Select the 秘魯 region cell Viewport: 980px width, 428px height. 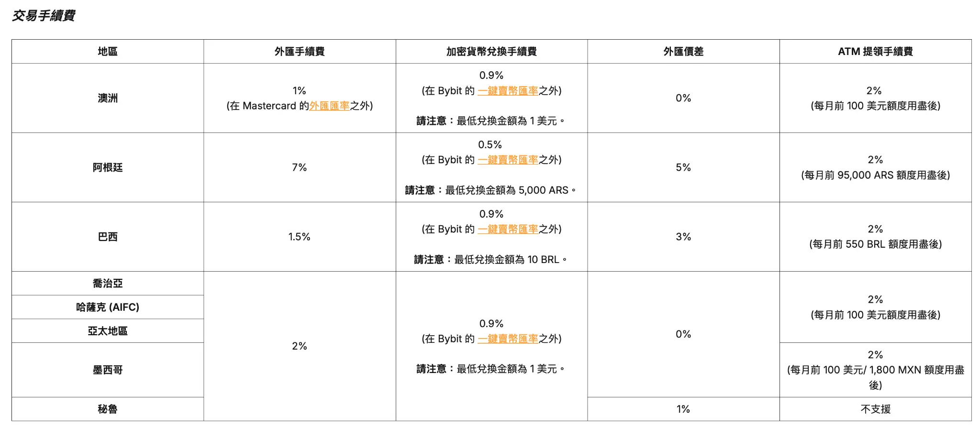[x=108, y=409]
